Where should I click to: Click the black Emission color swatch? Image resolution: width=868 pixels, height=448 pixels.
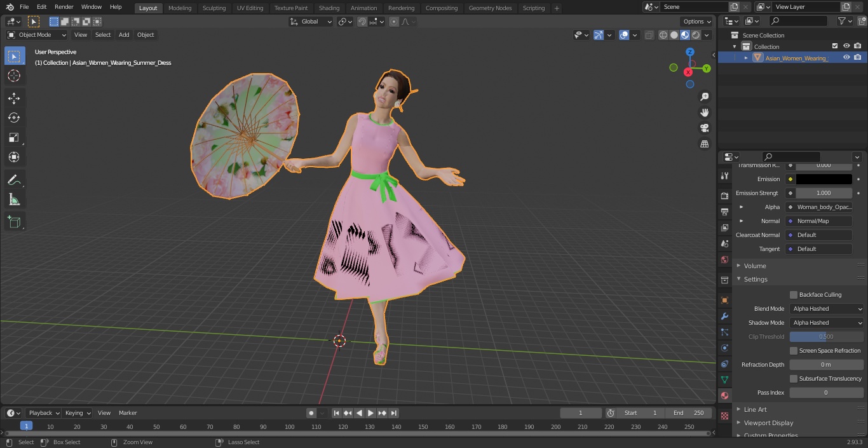click(824, 179)
